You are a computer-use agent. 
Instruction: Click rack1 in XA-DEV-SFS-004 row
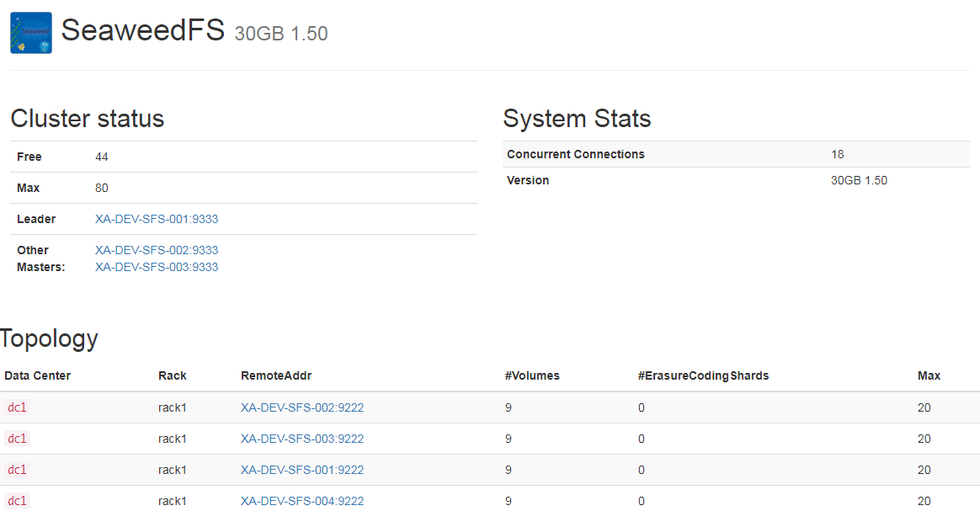173,502
